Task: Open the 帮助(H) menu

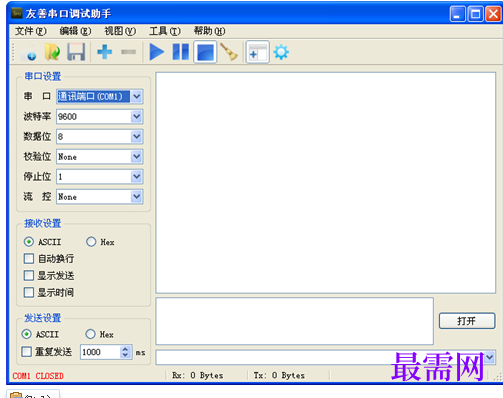Action: point(209,31)
